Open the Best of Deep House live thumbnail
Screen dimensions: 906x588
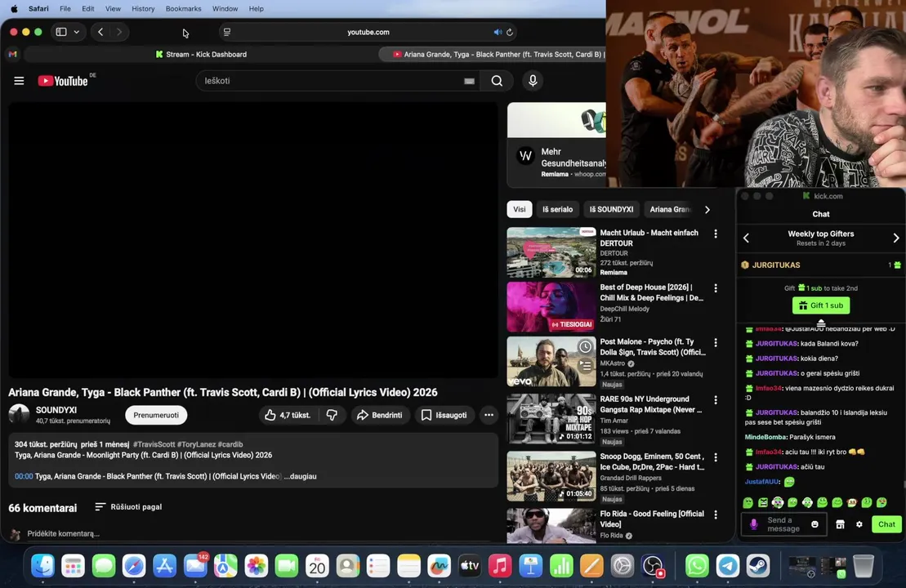point(551,307)
